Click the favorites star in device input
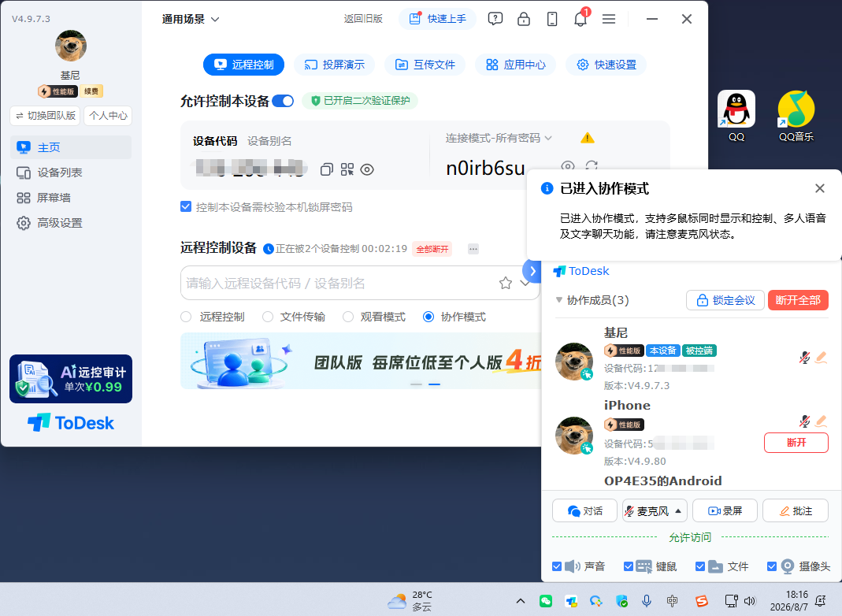 click(x=506, y=283)
